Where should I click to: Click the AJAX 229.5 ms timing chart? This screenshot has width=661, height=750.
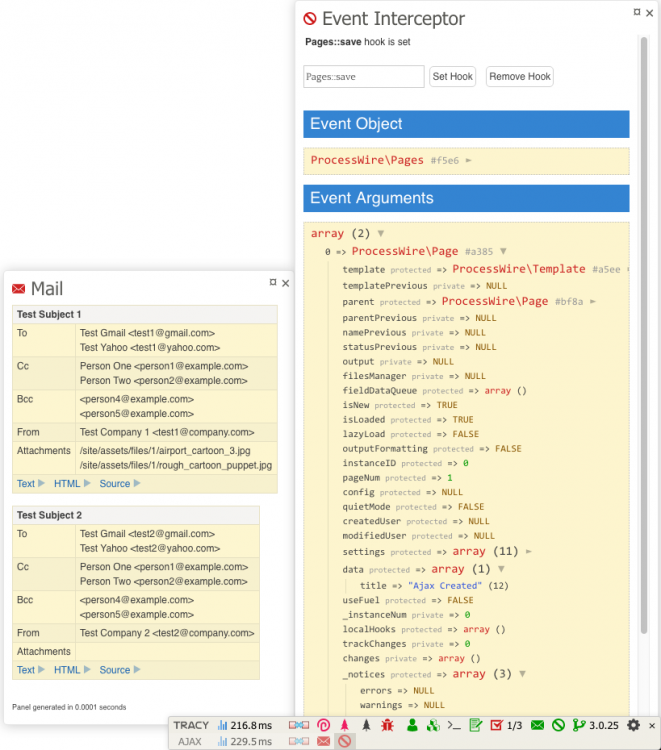[244, 741]
